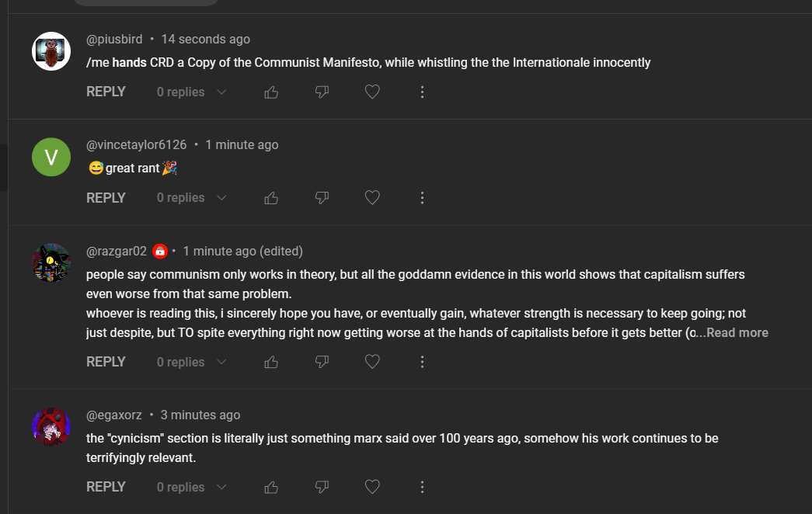Heart the comment by @vincetaylor6126
This screenshot has width=812, height=514.
(x=372, y=198)
